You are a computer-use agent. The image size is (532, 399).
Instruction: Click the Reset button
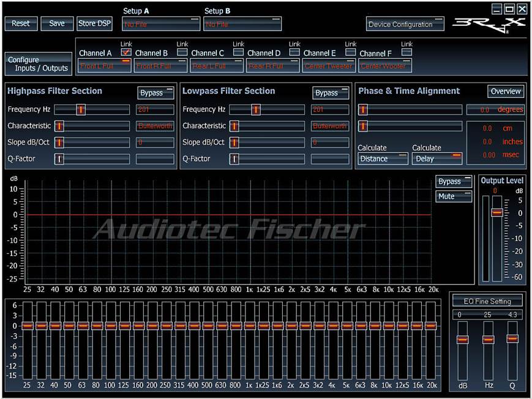point(21,24)
